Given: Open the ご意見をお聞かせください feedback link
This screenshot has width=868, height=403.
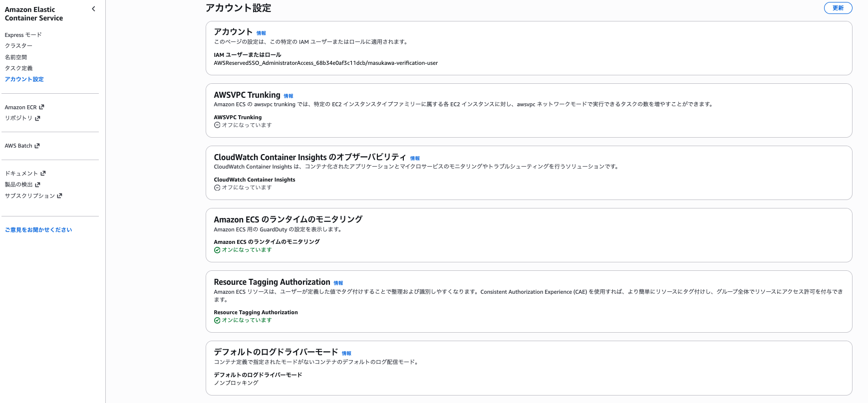Looking at the screenshot, I should pos(38,229).
